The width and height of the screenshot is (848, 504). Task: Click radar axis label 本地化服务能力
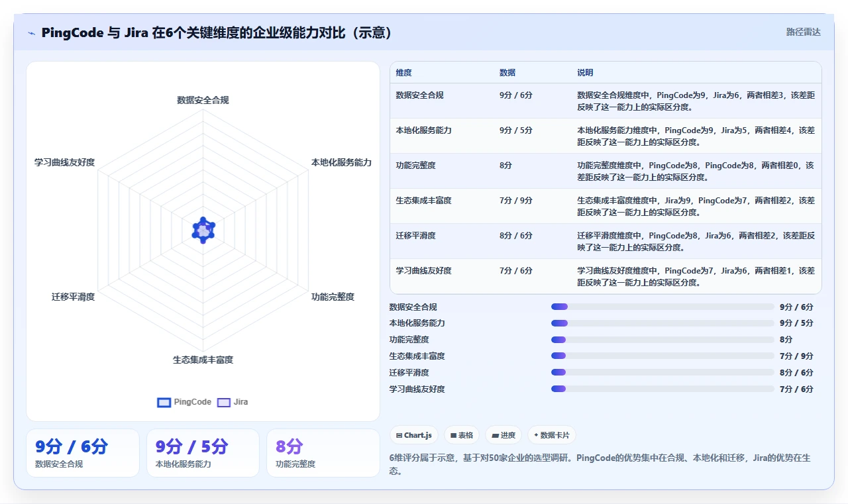(x=341, y=162)
